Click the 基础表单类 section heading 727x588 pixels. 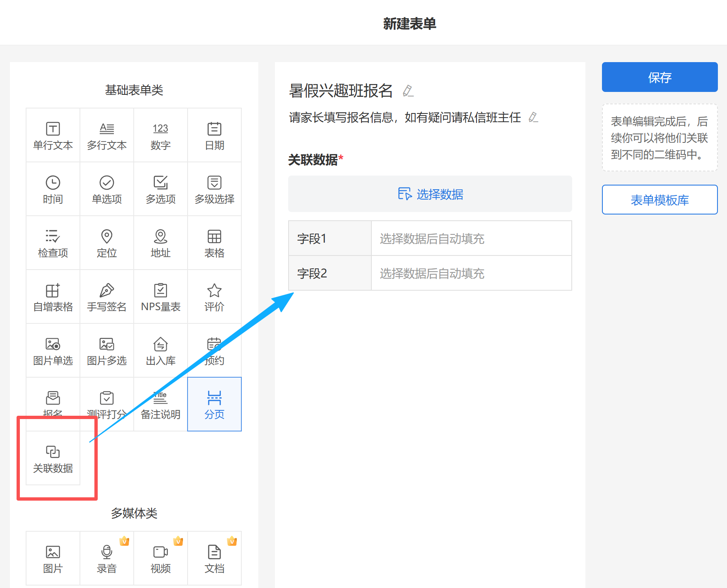click(x=134, y=90)
